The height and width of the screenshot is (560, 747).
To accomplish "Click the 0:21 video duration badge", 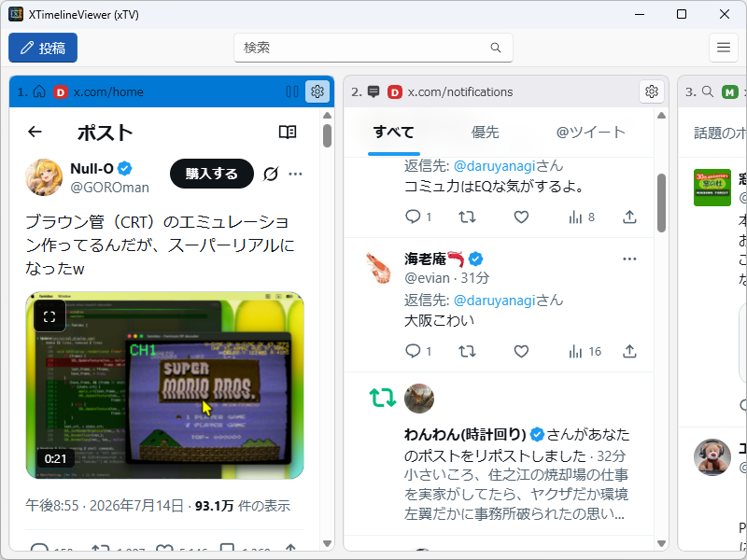I will coord(55,458).
